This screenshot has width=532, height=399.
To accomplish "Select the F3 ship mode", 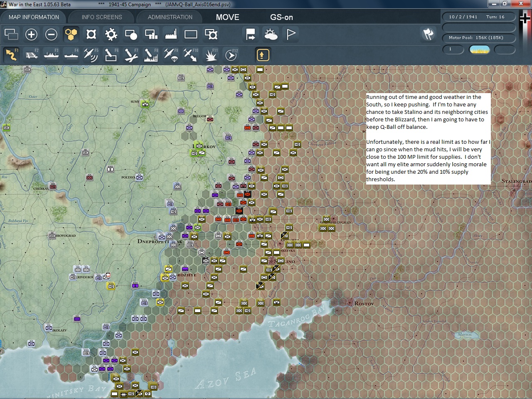I will pyautogui.click(x=51, y=55).
